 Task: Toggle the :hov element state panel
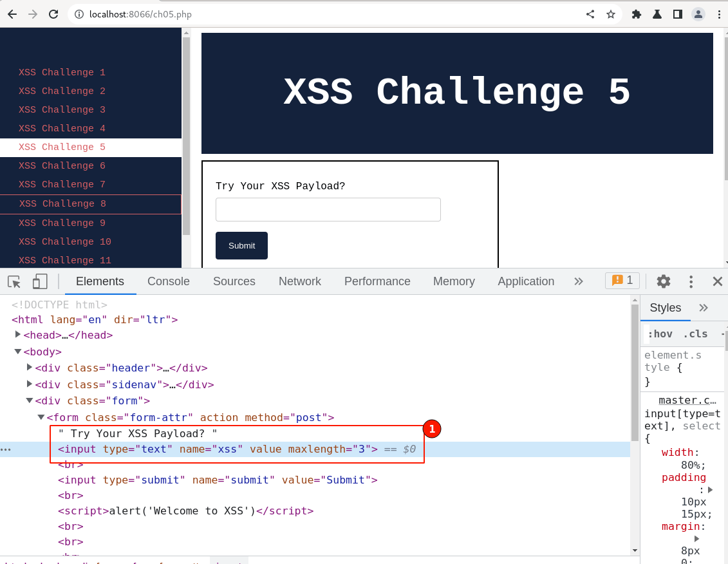click(660, 334)
